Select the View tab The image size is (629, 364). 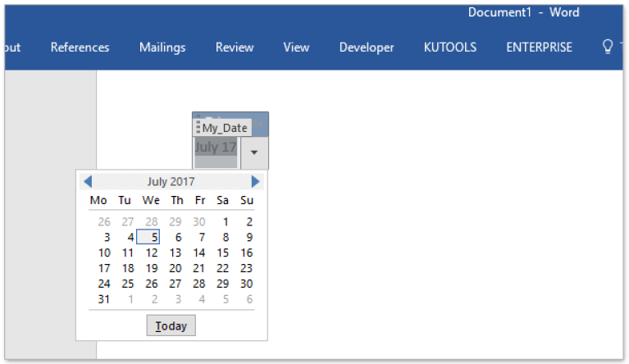tap(296, 48)
